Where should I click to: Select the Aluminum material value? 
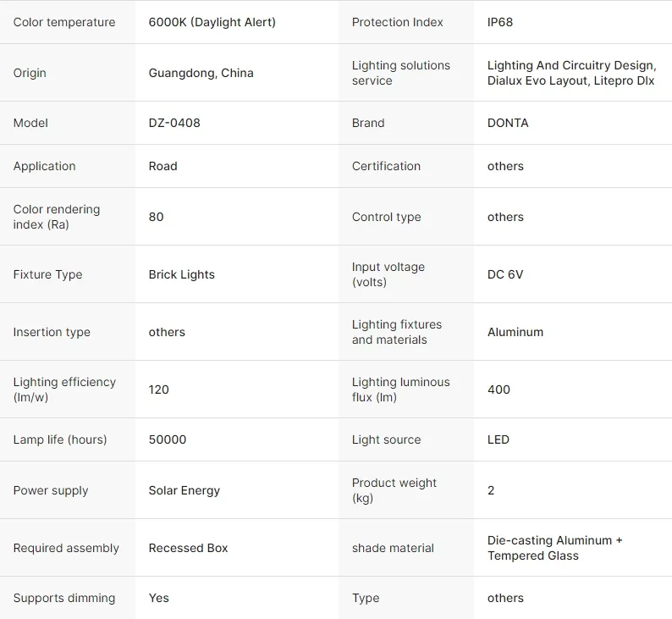[x=515, y=332]
